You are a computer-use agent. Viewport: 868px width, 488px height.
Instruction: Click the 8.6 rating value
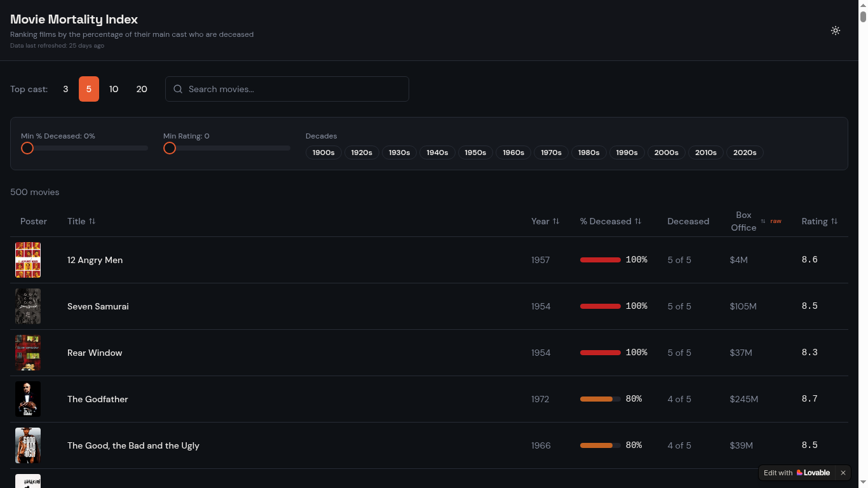[810, 260]
